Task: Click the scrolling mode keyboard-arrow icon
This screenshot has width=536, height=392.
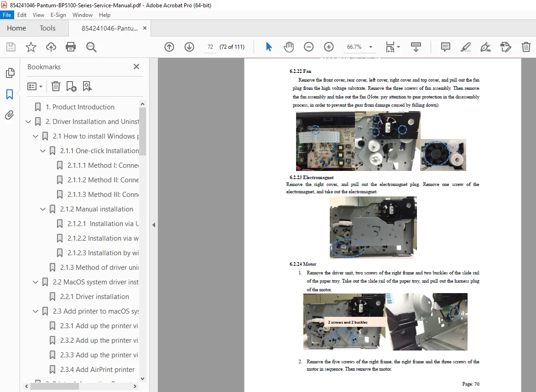Action: [416, 47]
